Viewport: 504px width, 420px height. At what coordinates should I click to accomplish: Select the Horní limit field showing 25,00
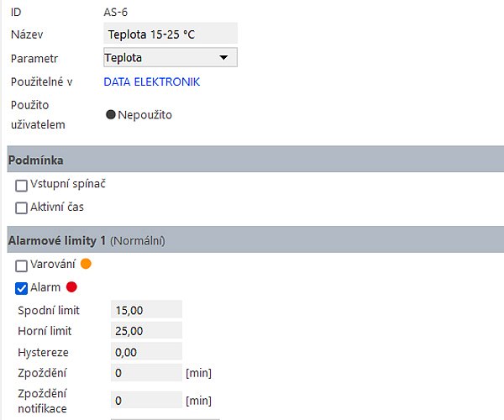click(146, 331)
